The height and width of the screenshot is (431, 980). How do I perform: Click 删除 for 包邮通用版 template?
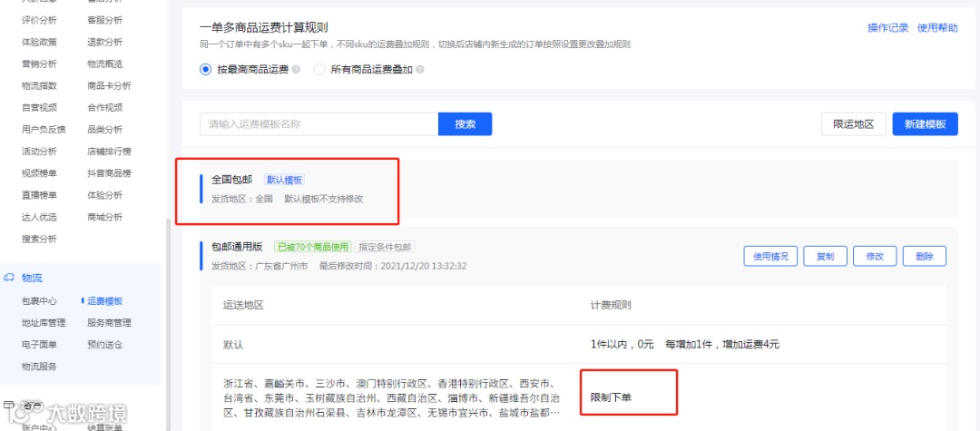[x=925, y=256]
